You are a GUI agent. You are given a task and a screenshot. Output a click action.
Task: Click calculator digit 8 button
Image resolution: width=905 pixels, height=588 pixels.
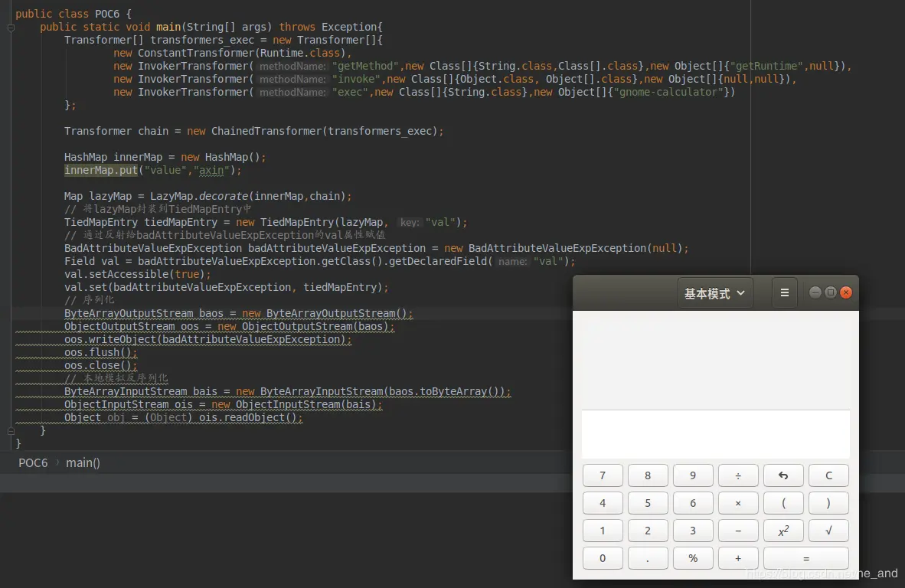click(648, 475)
